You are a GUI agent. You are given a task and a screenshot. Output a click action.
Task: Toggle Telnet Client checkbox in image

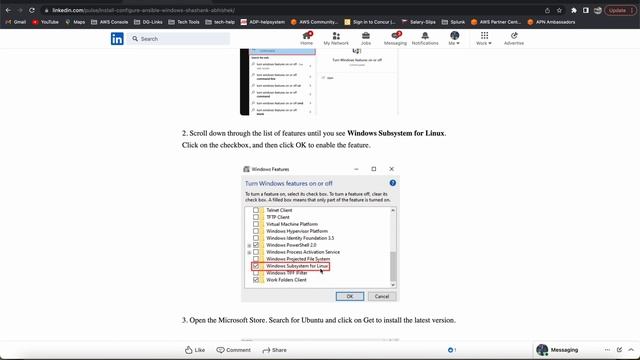[x=256, y=210]
